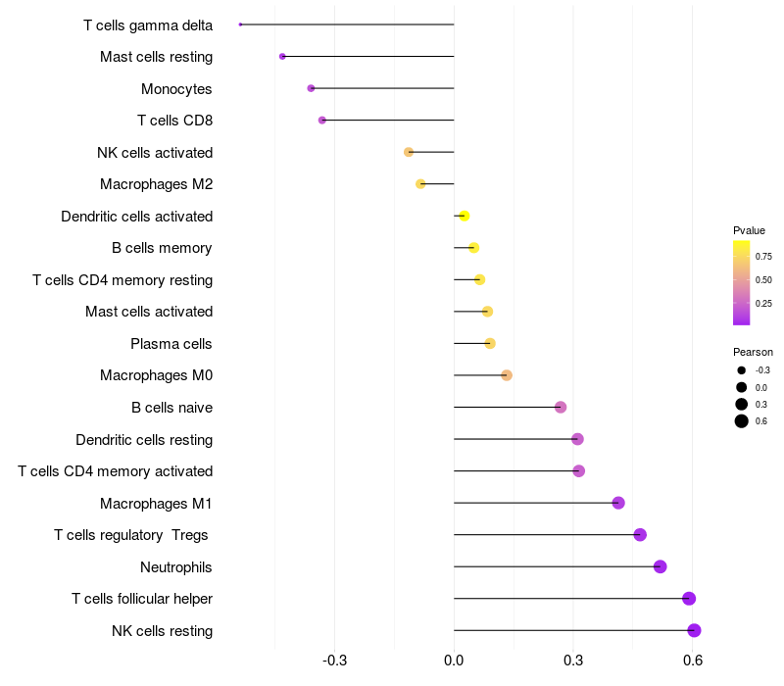Click the T cells regulatory Tregs point
This screenshot has height=686, width=784.
[x=640, y=534]
